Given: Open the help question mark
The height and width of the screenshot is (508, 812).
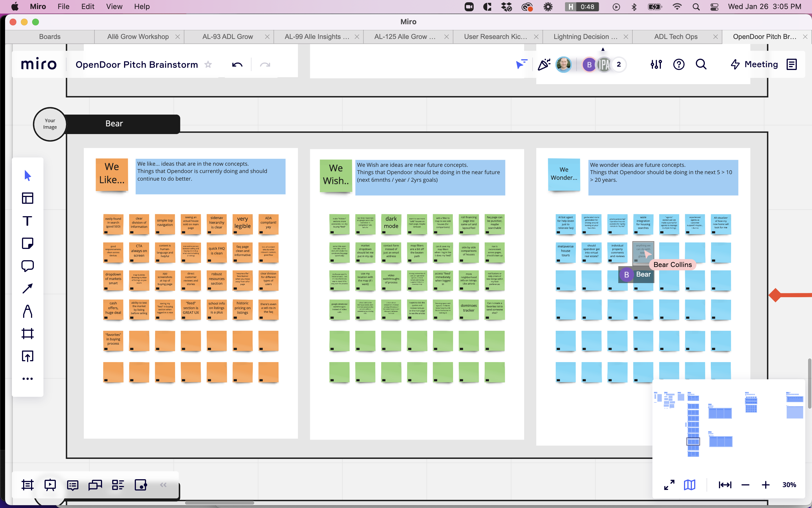Looking at the screenshot, I should click(679, 64).
